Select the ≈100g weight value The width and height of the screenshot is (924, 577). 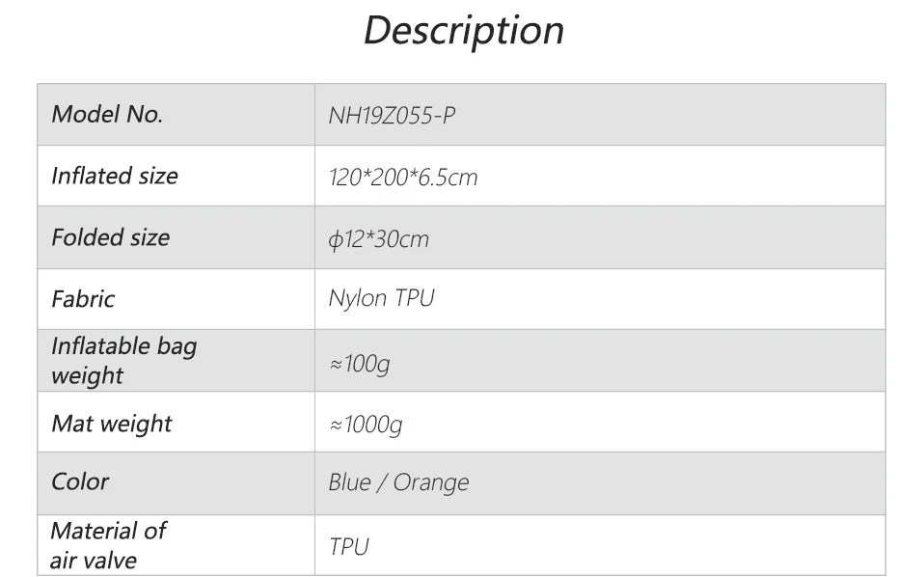(359, 365)
